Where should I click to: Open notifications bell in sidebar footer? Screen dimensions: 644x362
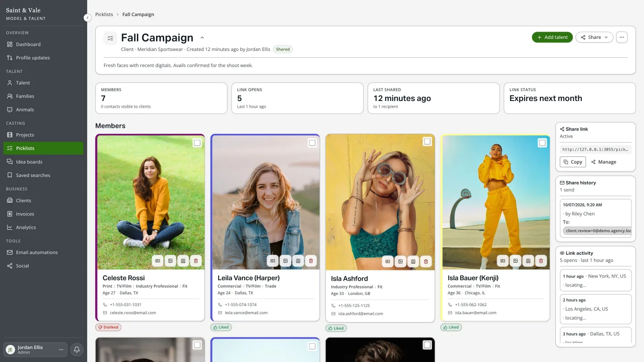(x=76, y=349)
